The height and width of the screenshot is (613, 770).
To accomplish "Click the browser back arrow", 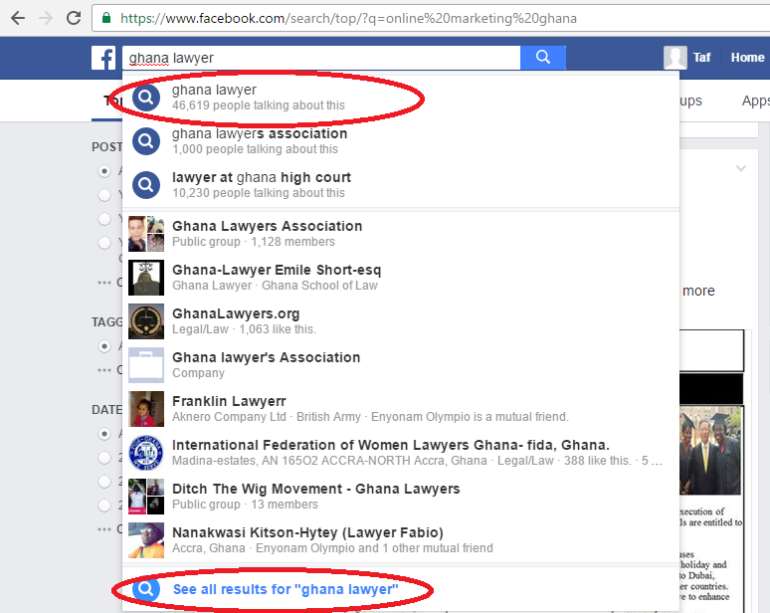I will [18, 18].
